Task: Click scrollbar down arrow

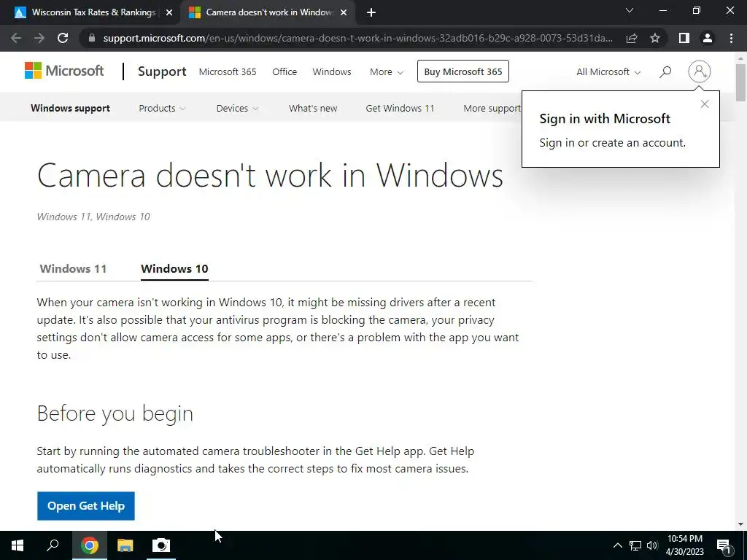Action: (740, 524)
